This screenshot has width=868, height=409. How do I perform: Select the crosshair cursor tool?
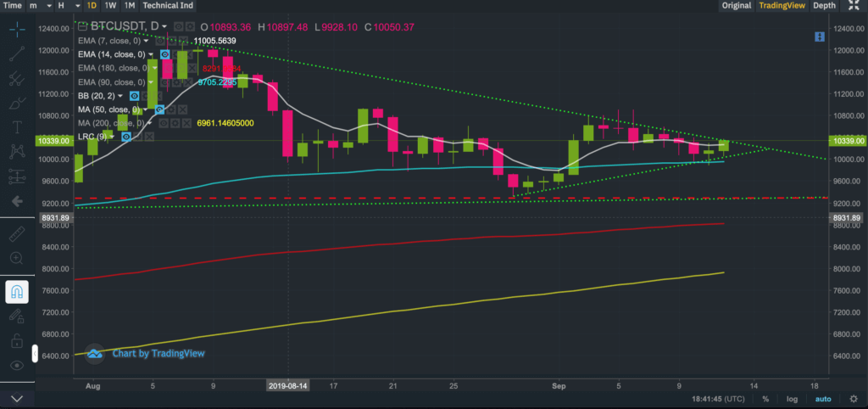click(17, 29)
